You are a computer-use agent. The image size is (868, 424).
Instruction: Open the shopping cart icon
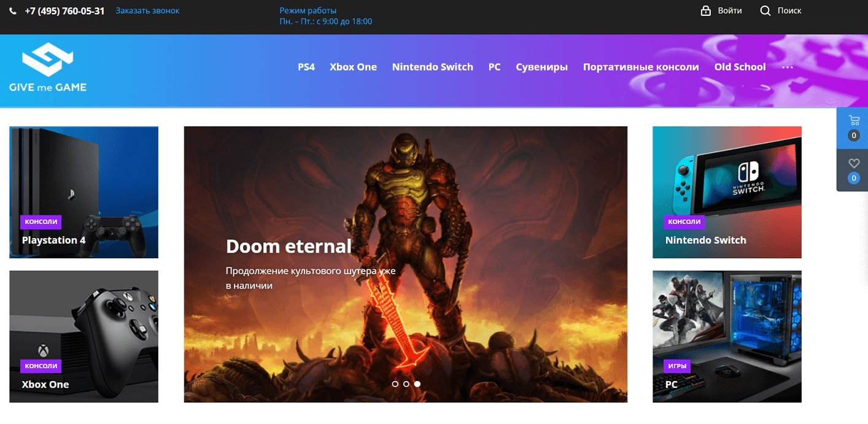(x=853, y=120)
